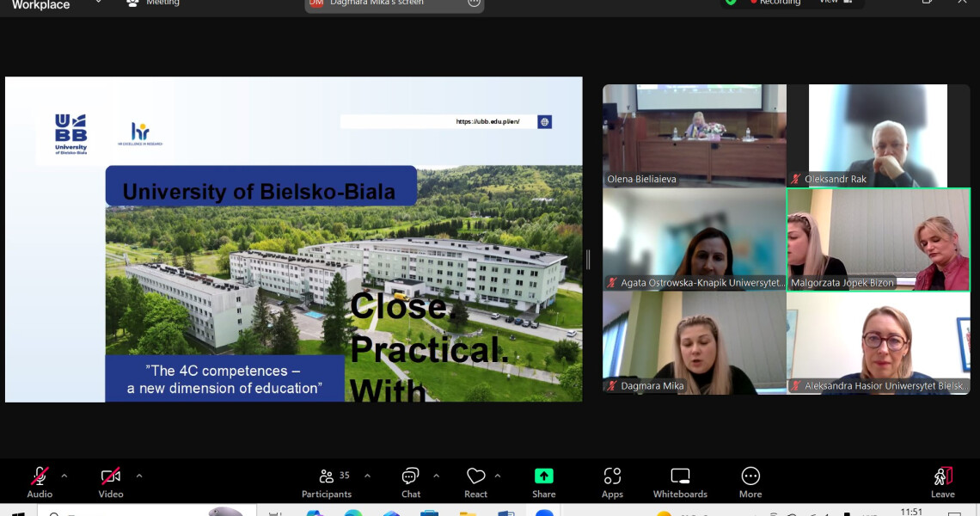The width and height of the screenshot is (980, 516).
Task: Expand the arrow next to Participants
Action: point(368,476)
